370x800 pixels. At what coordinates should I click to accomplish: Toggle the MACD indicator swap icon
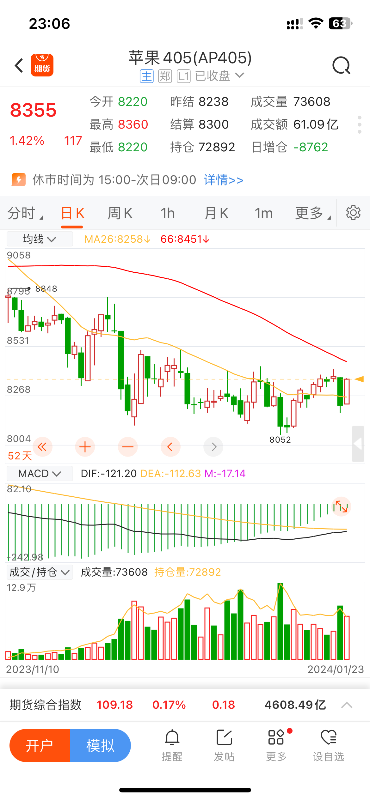(341, 506)
